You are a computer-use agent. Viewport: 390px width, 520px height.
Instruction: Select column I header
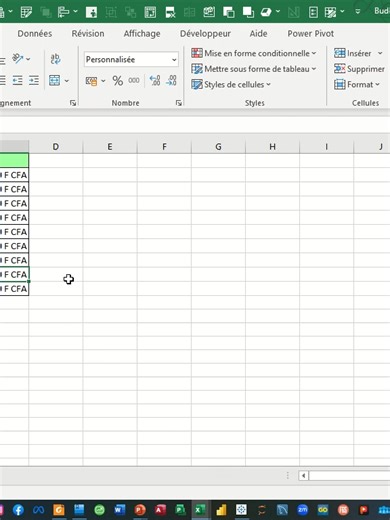[x=327, y=147]
